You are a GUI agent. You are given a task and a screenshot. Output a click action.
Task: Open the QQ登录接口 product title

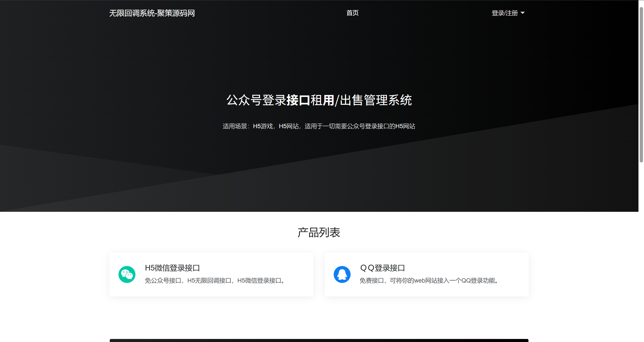point(382,268)
